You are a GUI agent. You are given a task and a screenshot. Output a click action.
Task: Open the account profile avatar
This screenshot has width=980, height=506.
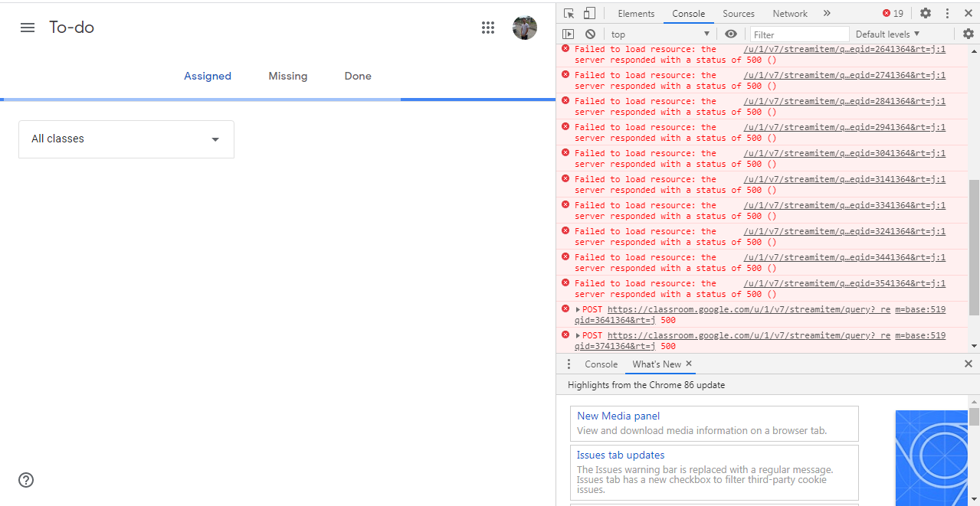pyautogui.click(x=525, y=28)
